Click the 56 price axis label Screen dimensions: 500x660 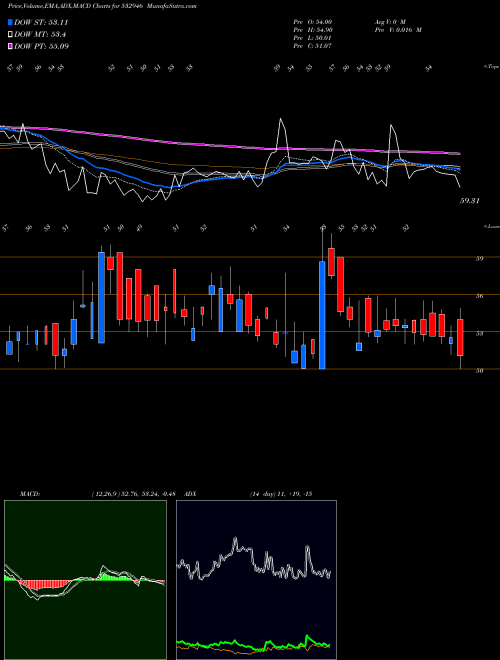point(479,296)
